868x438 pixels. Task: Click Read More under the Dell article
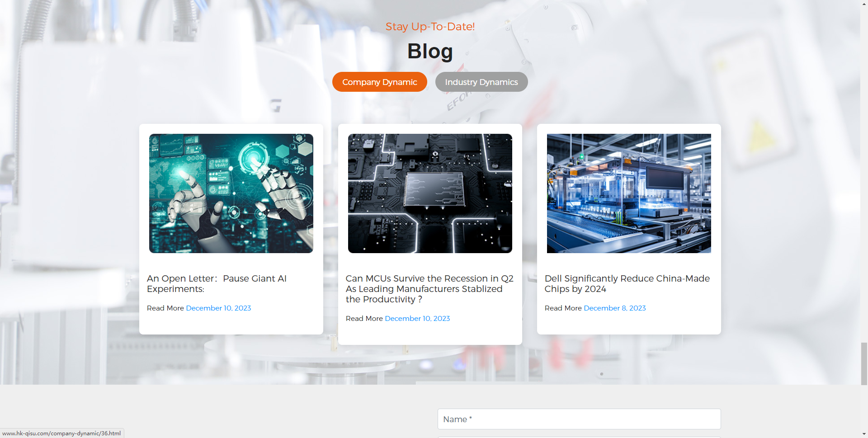tap(563, 308)
